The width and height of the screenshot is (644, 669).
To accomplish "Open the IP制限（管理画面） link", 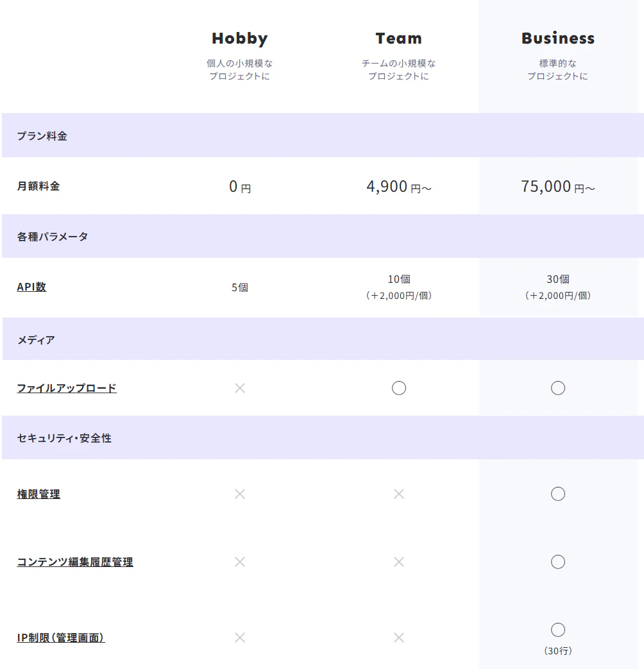I will pos(61,638).
